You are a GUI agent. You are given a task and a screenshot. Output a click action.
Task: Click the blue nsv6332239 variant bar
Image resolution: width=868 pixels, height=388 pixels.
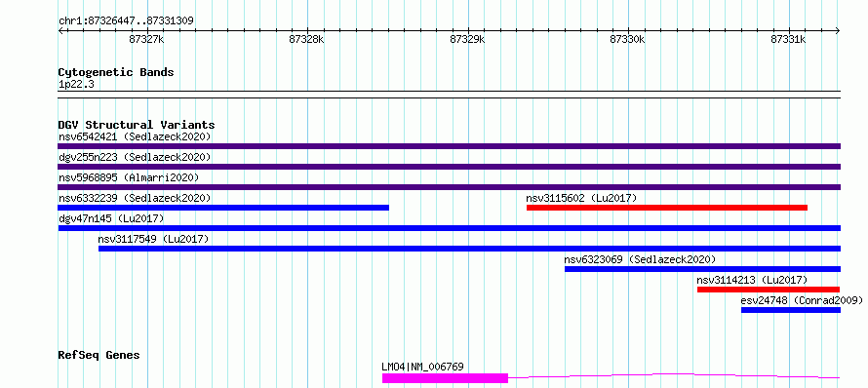pyautogui.click(x=223, y=208)
